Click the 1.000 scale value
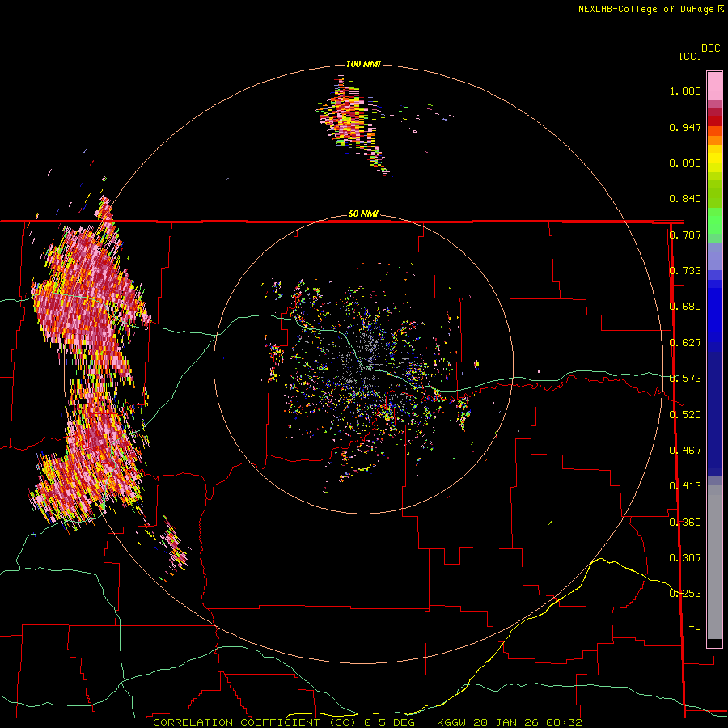The height and width of the screenshot is (728, 728). 685,91
